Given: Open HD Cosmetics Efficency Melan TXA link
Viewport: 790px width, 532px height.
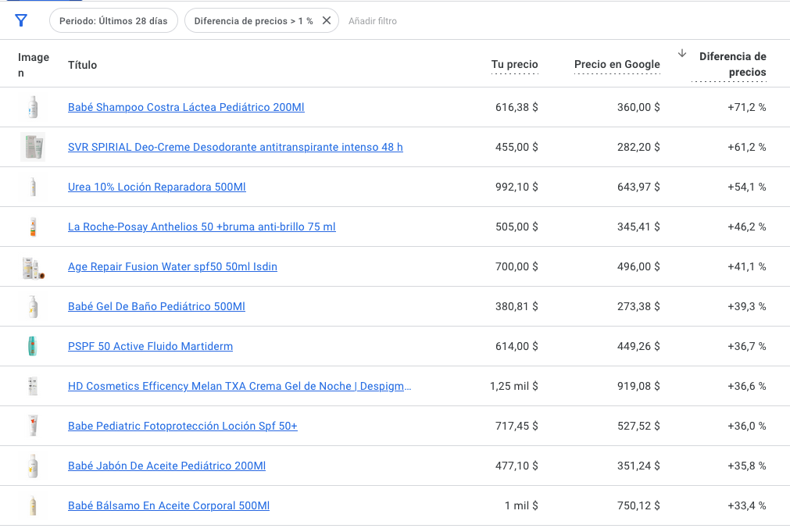Looking at the screenshot, I should pyautogui.click(x=239, y=386).
